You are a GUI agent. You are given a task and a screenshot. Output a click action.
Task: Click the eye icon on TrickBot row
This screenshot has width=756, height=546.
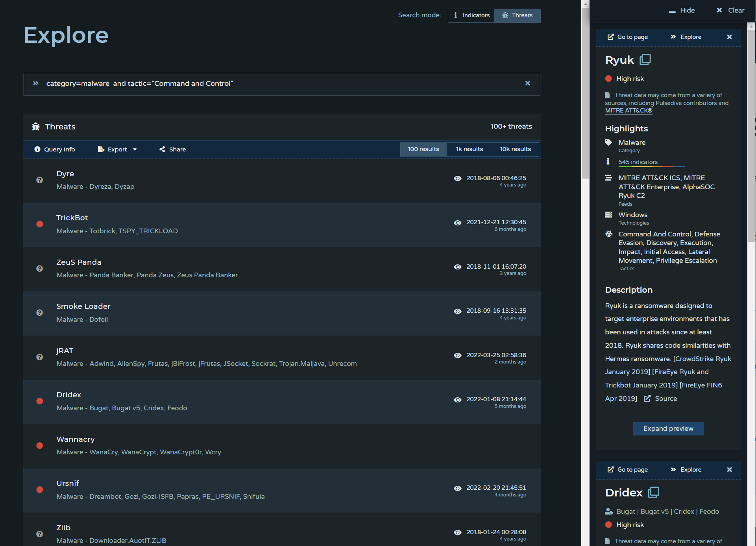457,223
